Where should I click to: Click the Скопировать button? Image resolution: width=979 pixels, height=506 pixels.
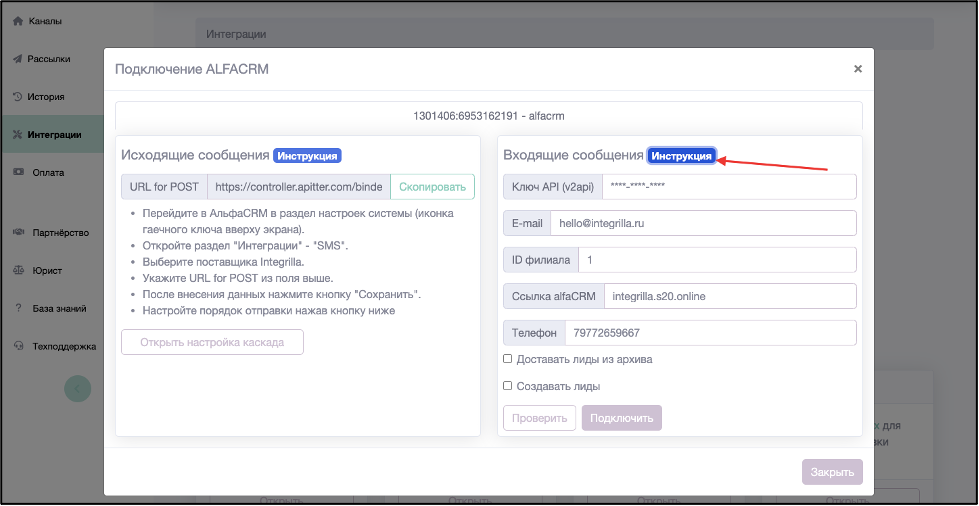[x=432, y=187]
